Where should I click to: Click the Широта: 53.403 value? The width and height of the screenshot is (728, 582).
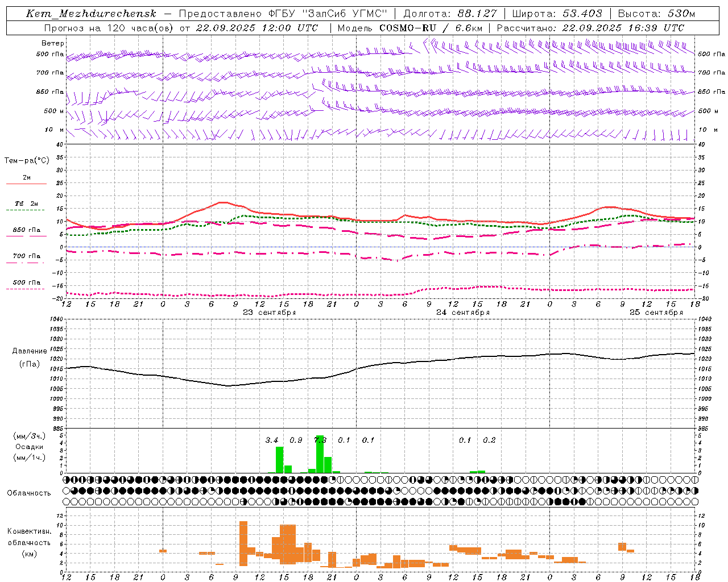[x=557, y=14]
